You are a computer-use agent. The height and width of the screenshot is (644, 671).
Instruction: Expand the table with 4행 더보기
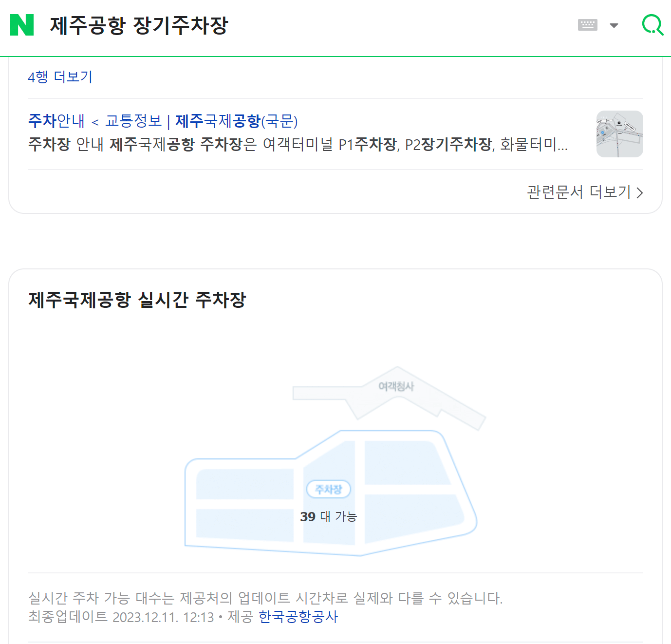(59, 77)
